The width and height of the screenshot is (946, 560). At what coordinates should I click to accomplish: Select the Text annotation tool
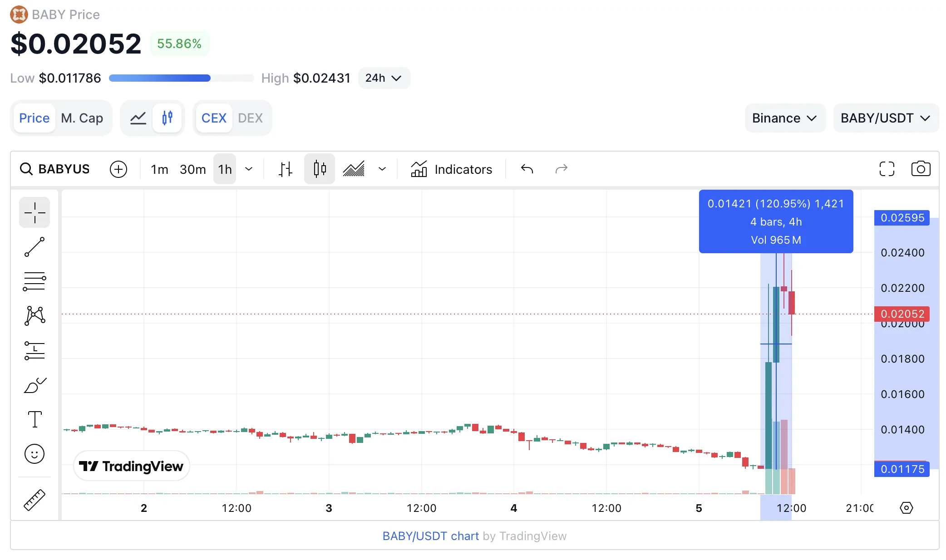(34, 419)
